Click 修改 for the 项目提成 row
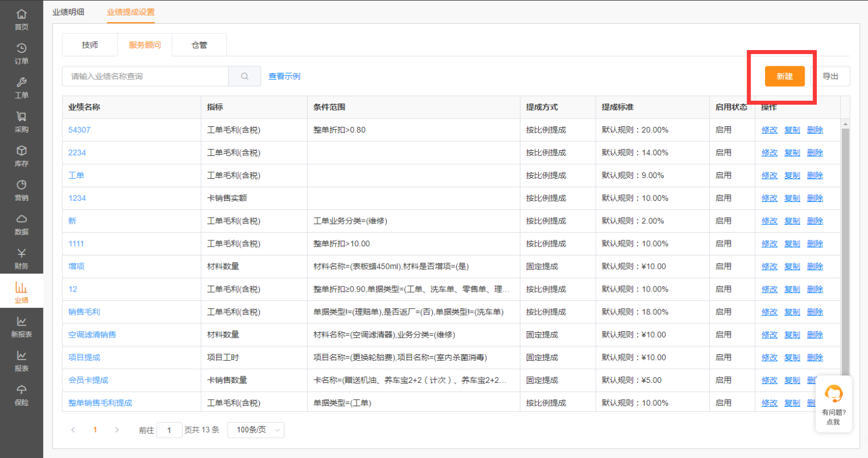868x458 pixels. point(770,357)
